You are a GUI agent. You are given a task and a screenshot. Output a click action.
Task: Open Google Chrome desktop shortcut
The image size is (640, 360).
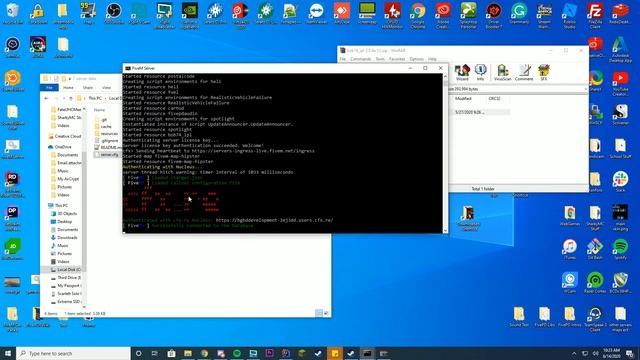coord(418,15)
